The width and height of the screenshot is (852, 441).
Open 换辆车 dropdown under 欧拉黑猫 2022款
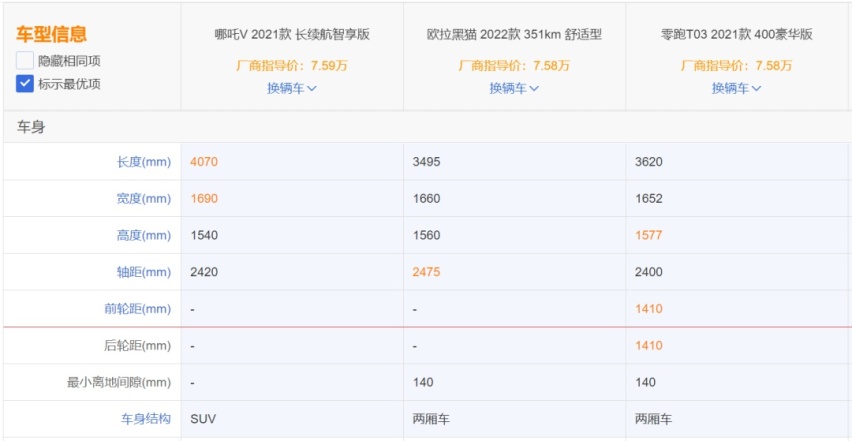[x=514, y=88]
